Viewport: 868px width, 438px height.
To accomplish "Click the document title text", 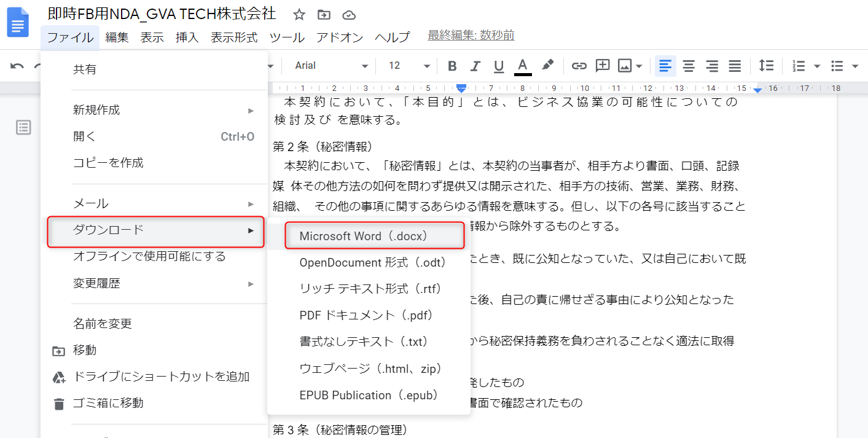I will point(162,14).
